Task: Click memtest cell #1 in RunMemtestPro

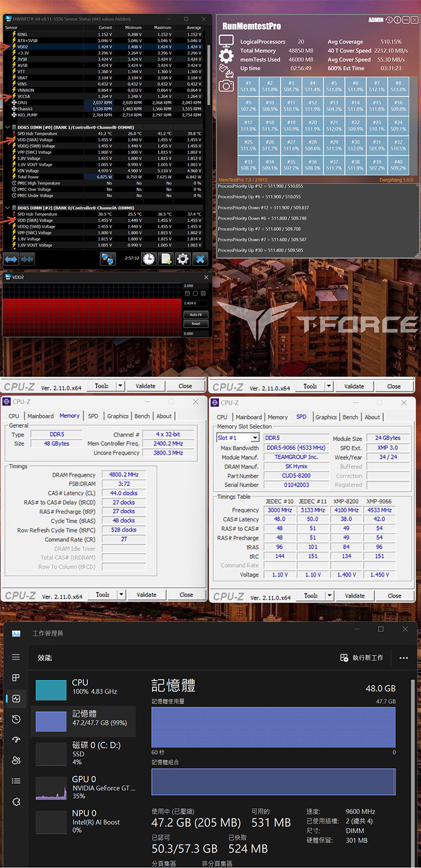Action: (248, 86)
